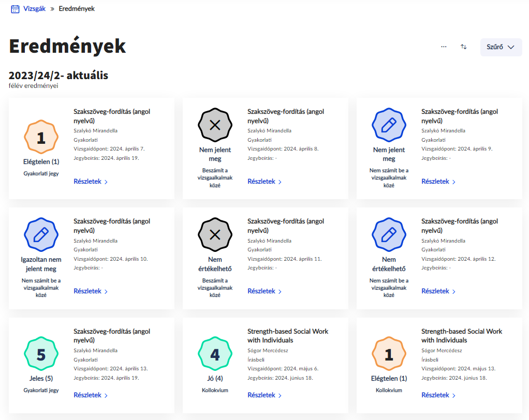Click the green Jó 4 grade badge
Image resolution: width=529 pixels, height=420 pixels.
tap(215, 354)
